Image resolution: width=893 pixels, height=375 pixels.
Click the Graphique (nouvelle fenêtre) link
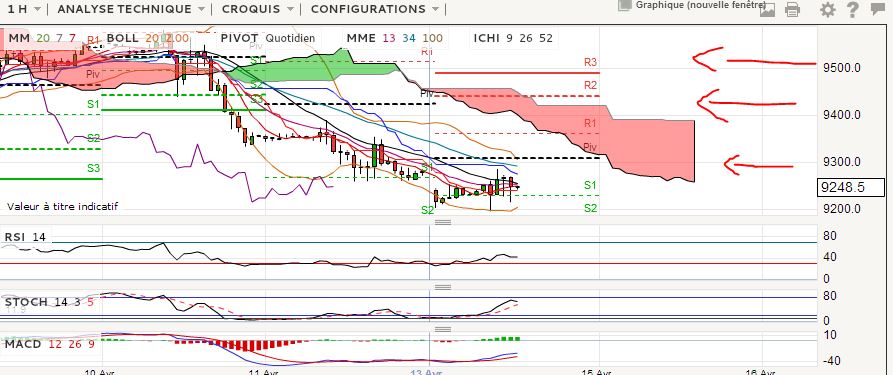701,5
